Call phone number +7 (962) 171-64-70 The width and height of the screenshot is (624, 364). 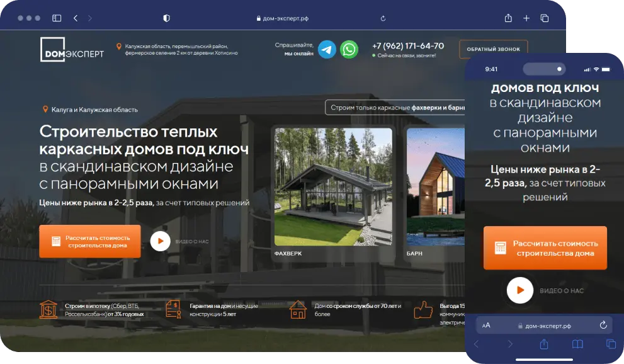pyautogui.click(x=408, y=46)
